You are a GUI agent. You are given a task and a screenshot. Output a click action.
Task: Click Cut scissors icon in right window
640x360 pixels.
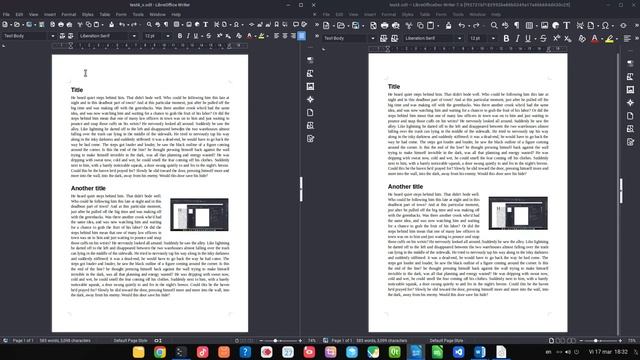pos(409,25)
